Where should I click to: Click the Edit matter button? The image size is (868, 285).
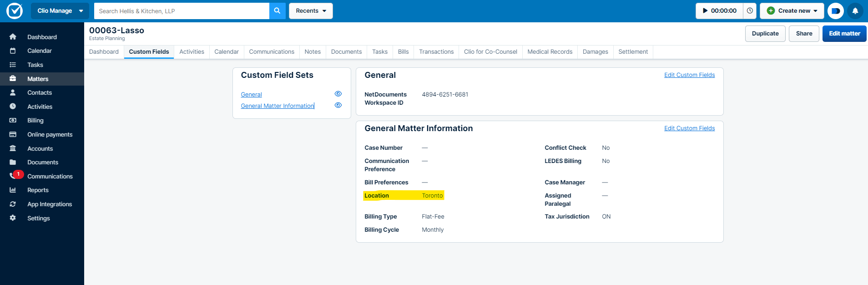[844, 34]
